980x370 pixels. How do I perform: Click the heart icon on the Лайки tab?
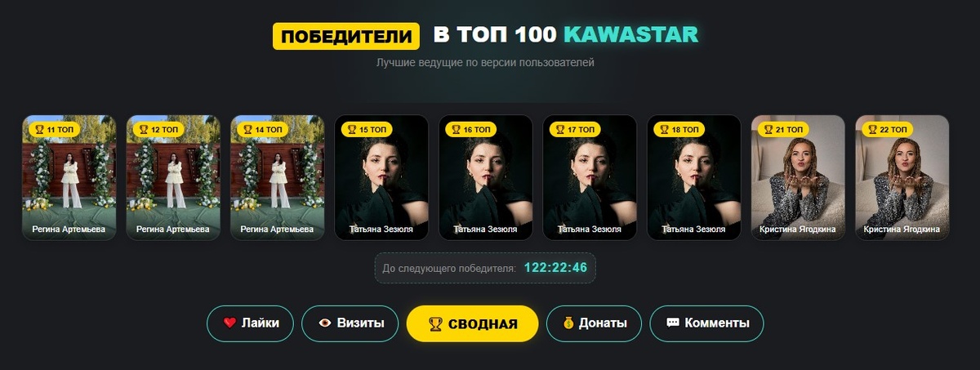229,323
